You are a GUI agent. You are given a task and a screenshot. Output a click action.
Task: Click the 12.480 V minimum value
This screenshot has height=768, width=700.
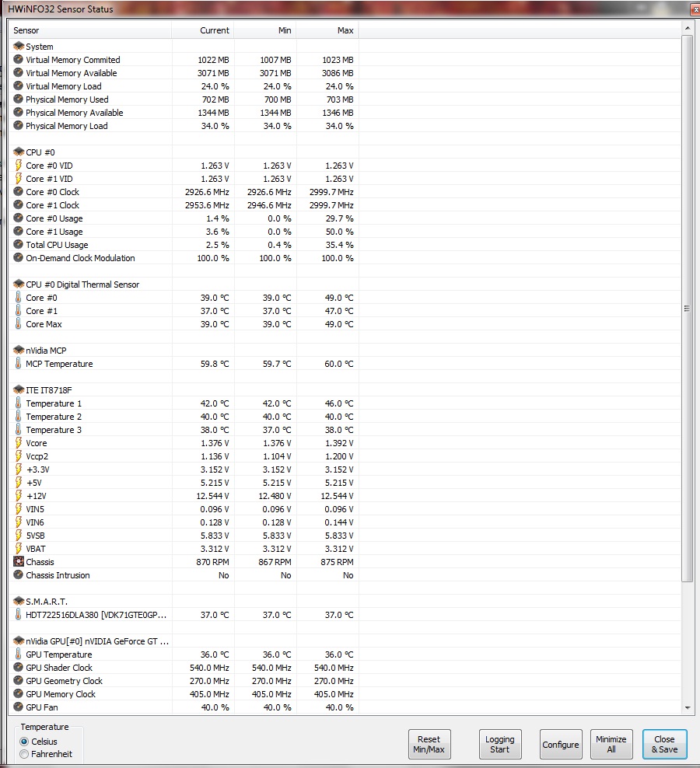(275, 496)
